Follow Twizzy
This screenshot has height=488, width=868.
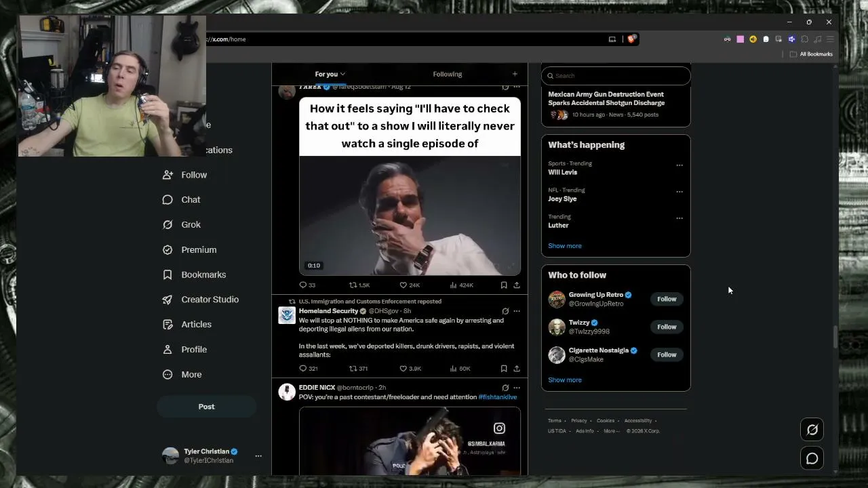coord(667,327)
